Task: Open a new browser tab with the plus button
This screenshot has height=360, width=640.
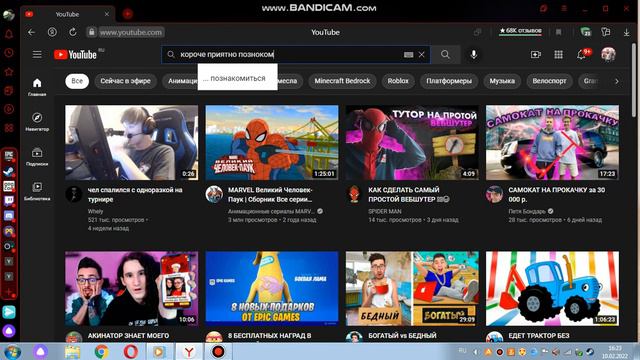Action: point(127,14)
